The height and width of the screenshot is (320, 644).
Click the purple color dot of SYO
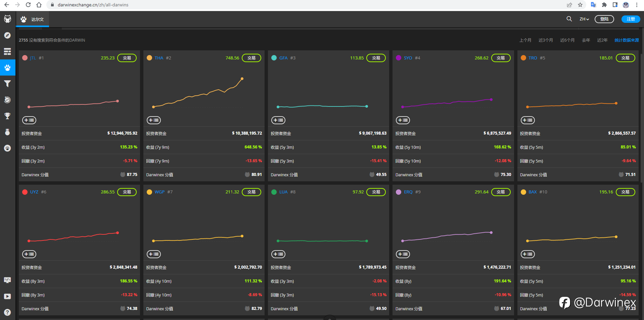(399, 58)
